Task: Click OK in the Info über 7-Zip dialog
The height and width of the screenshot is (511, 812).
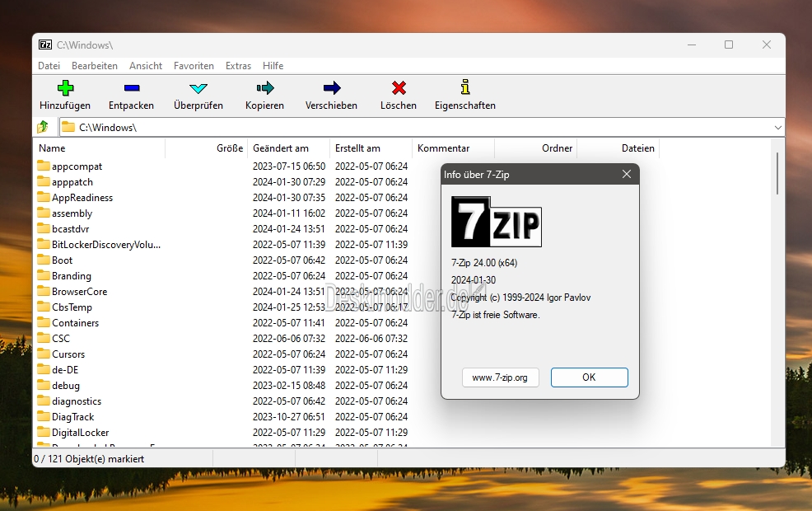Action: tap(590, 377)
